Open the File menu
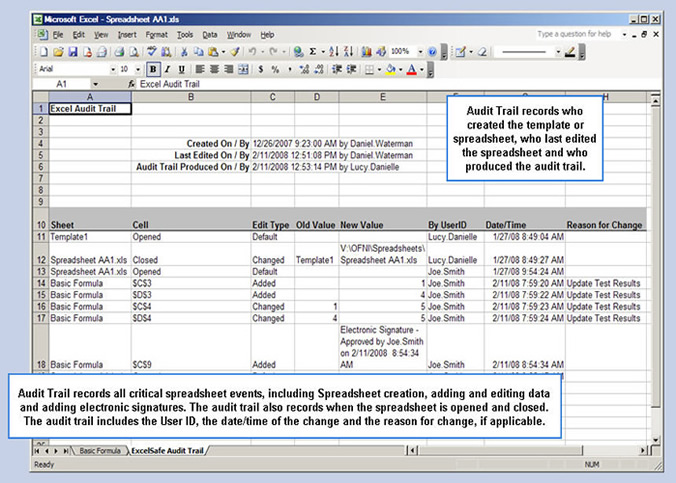Image resolution: width=676 pixels, height=483 pixels. coord(57,35)
